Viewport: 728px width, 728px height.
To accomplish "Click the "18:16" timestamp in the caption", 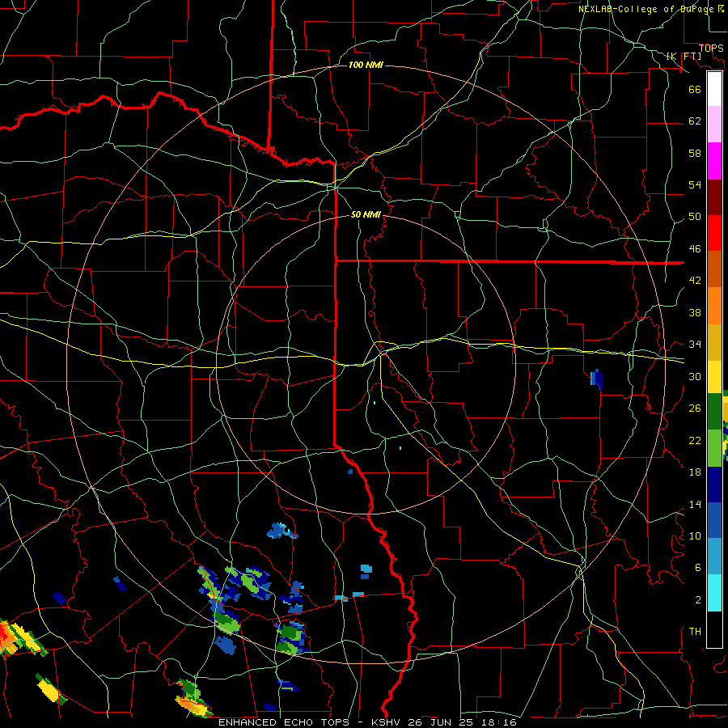I will (500, 722).
